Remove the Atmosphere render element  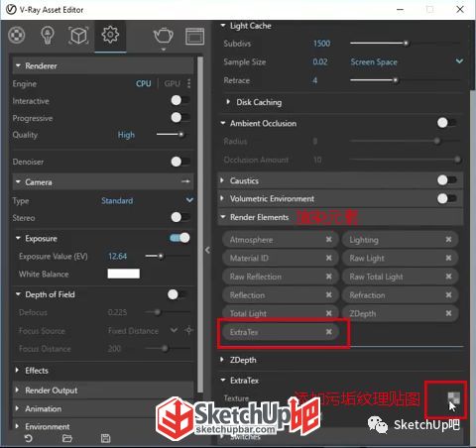[x=329, y=239]
